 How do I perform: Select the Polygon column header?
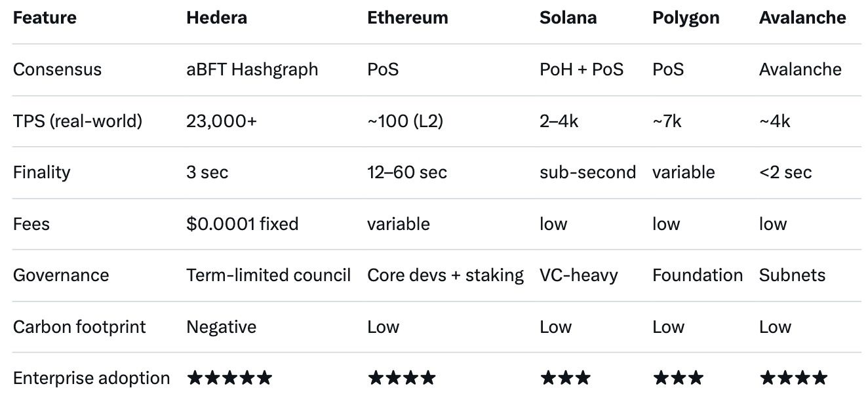(686, 18)
